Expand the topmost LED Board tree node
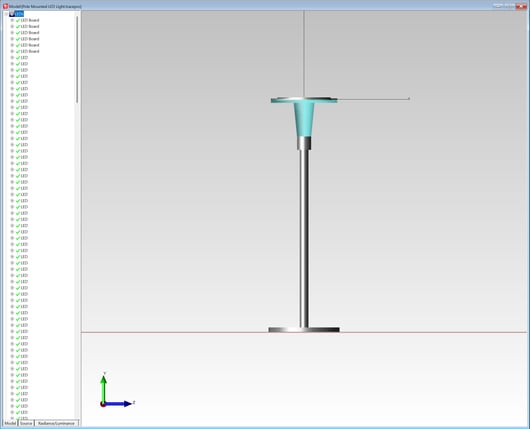The image size is (530, 429). tap(12, 20)
